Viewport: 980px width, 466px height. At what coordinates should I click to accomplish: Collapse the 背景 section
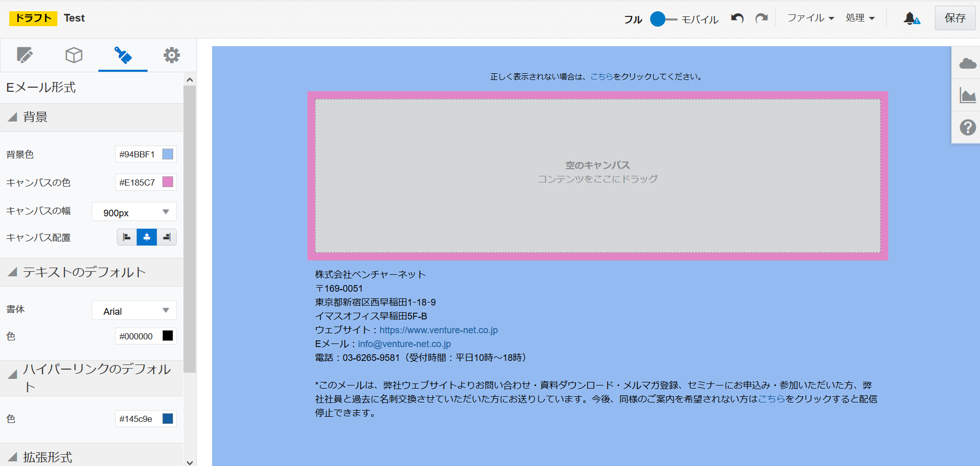point(13,117)
